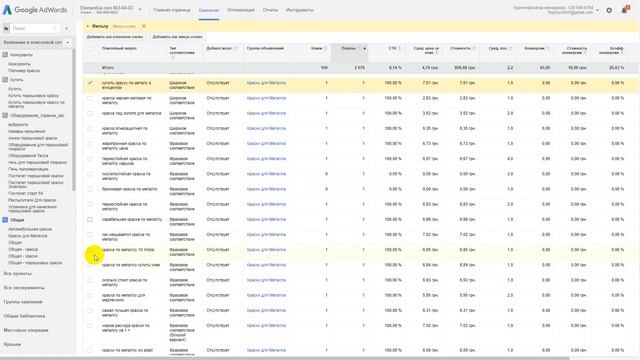Check the row 'корабельная краска по металлу'

(90, 220)
